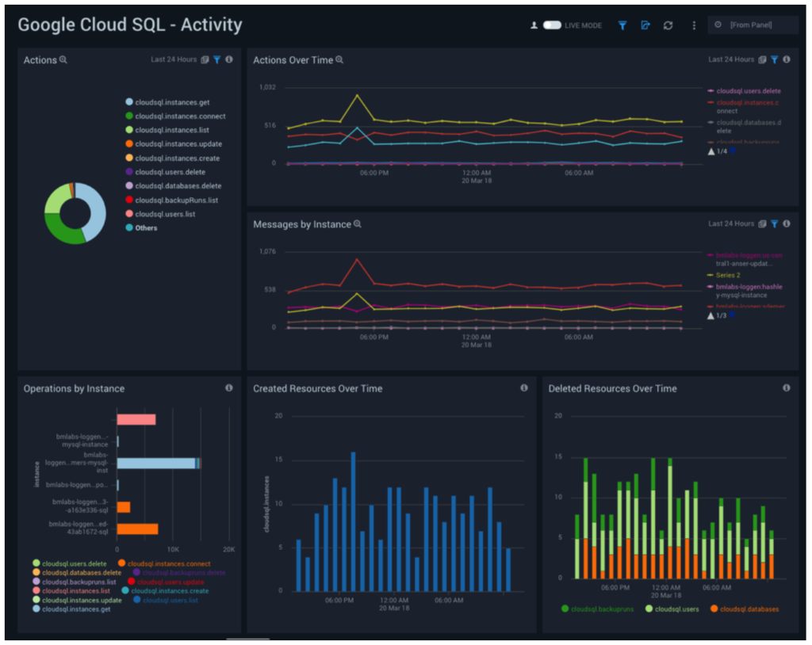Click Last 24 Hours in Actions Over Time panel
812x645 pixels.
730,59
